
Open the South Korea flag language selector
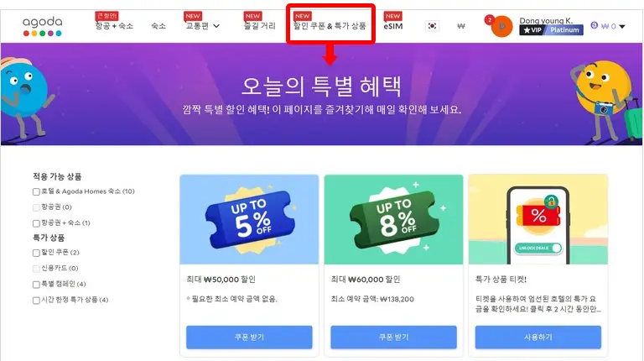pyautogui.click(x=432, y=26)
